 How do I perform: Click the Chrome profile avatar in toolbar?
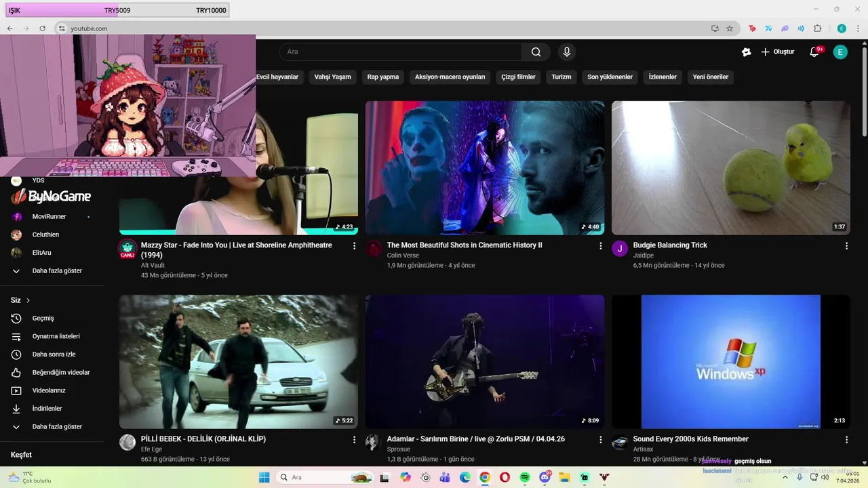pyautogui.click(x=842, y=28)
